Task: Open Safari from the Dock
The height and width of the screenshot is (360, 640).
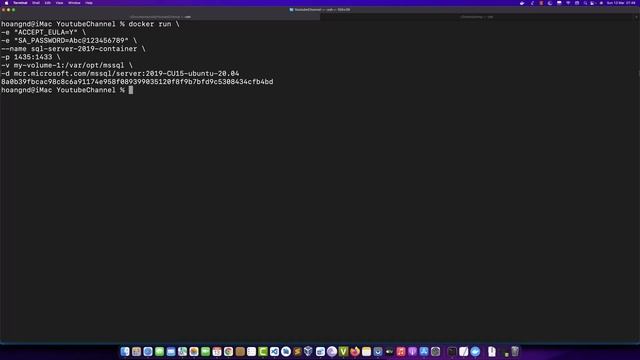Action: click(148, 351)
